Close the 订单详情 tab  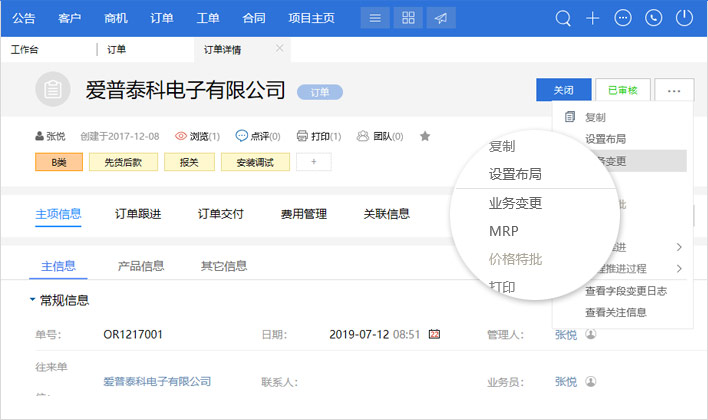279,48
